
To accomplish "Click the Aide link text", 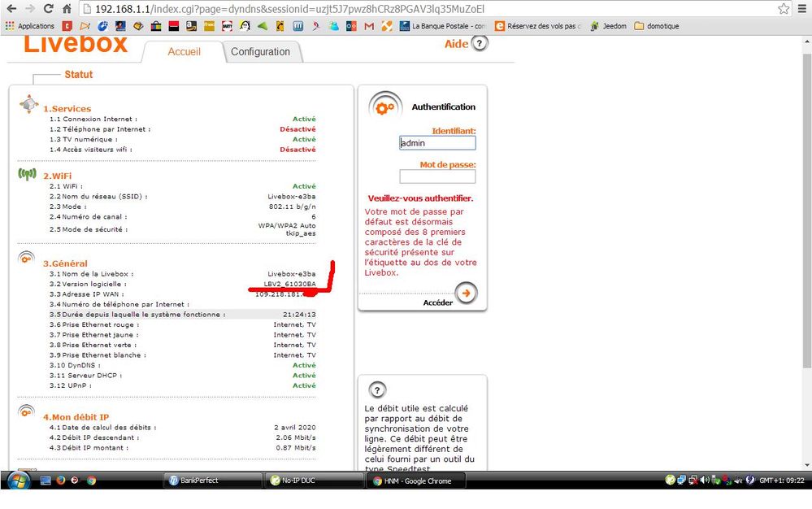I will coord(456,44).
